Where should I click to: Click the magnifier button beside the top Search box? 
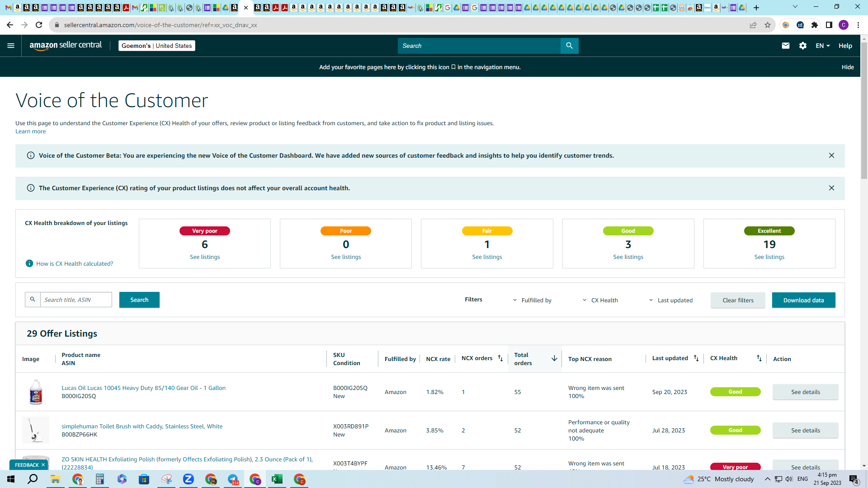569,46
